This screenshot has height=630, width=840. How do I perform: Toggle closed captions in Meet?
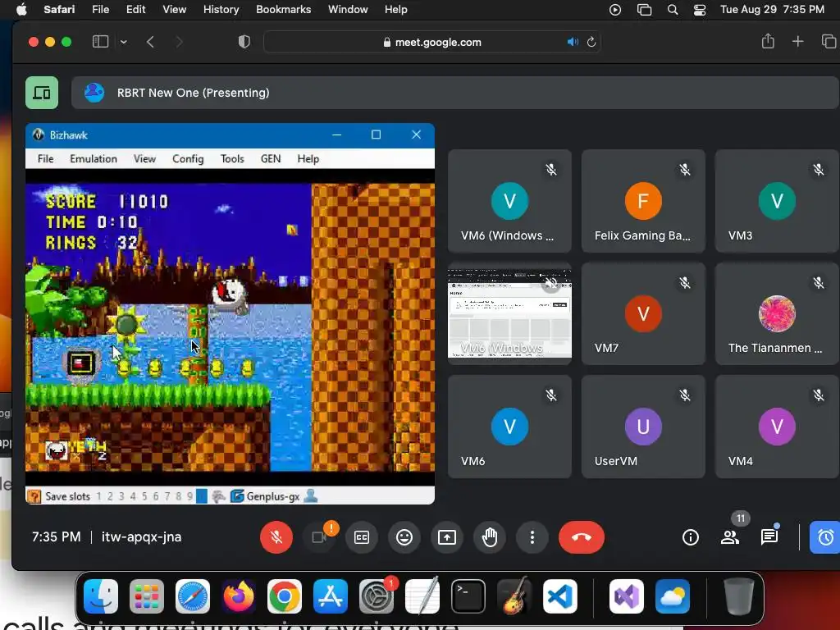(362, 536)
